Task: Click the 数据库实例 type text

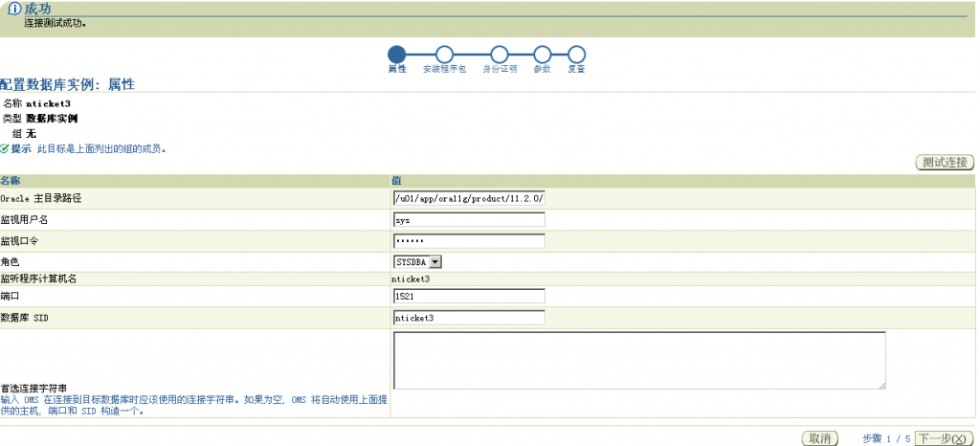Action: 52,118
